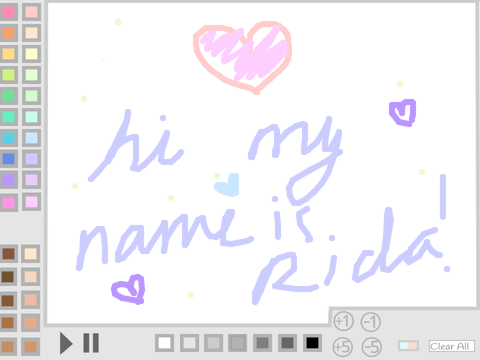This screenshot has width=480, height=360.
Task: Choose the charcoal gray swatch
Action: (287, 343)
